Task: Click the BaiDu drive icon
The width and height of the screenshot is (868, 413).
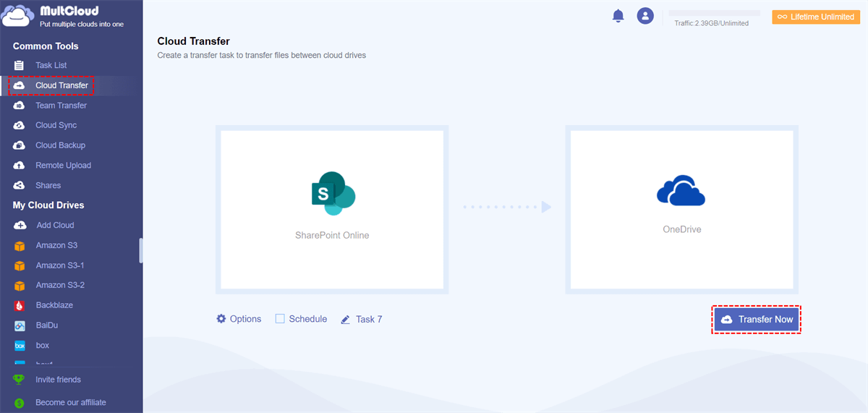Action: 20,325
